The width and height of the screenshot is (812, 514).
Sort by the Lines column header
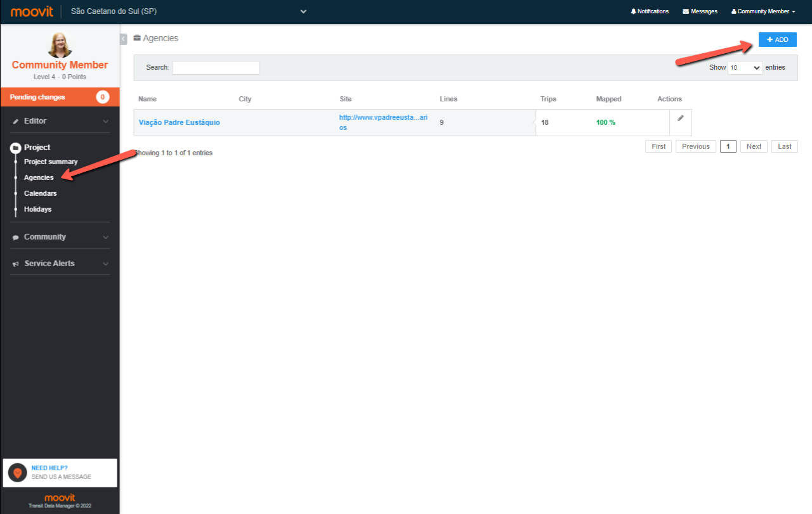[x=449, y=99]
